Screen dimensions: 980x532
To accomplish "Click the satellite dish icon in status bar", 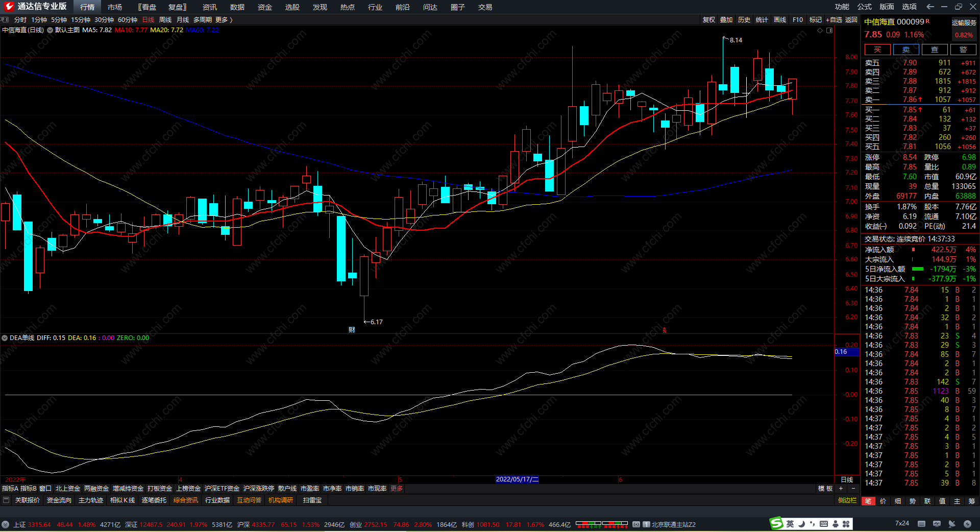I will click(952, 524).
